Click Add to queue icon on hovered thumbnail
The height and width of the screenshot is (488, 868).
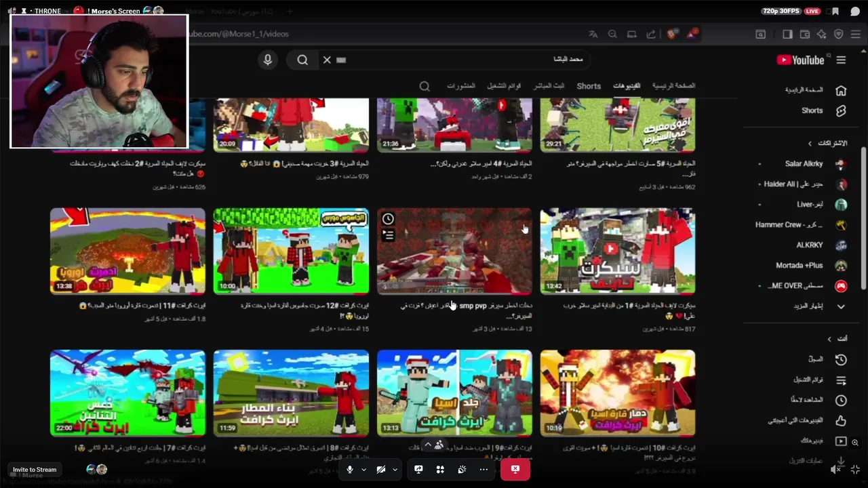pyautogui.click(x=388, y=235)
